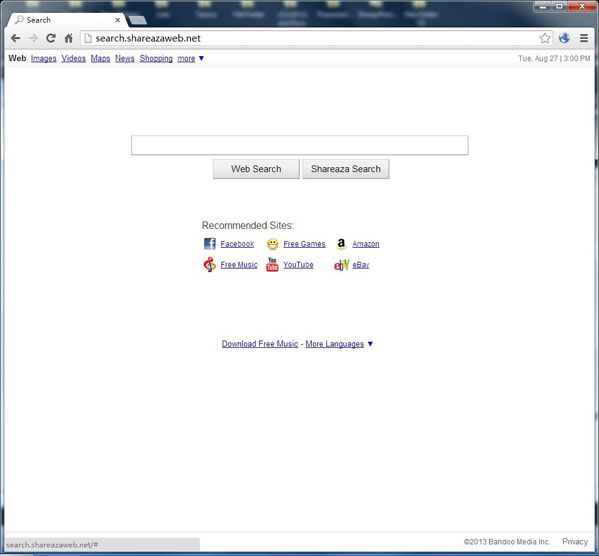Click inside the main search text box

(300, 145)
